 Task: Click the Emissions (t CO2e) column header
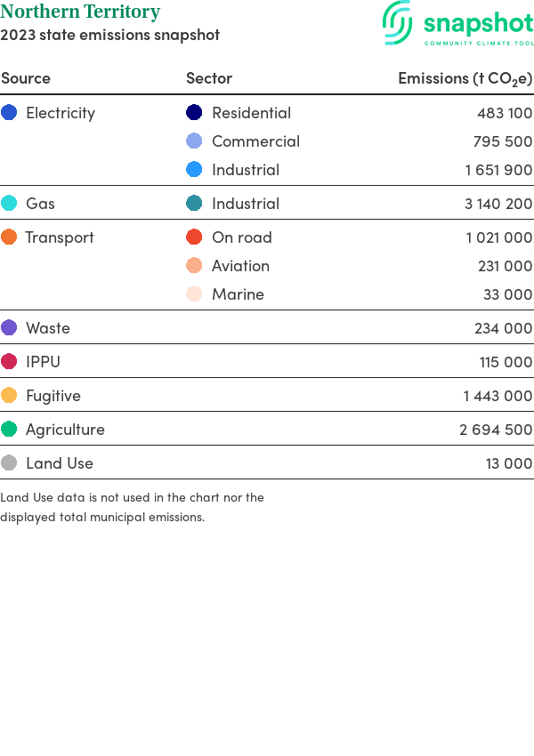pos(465,78)
